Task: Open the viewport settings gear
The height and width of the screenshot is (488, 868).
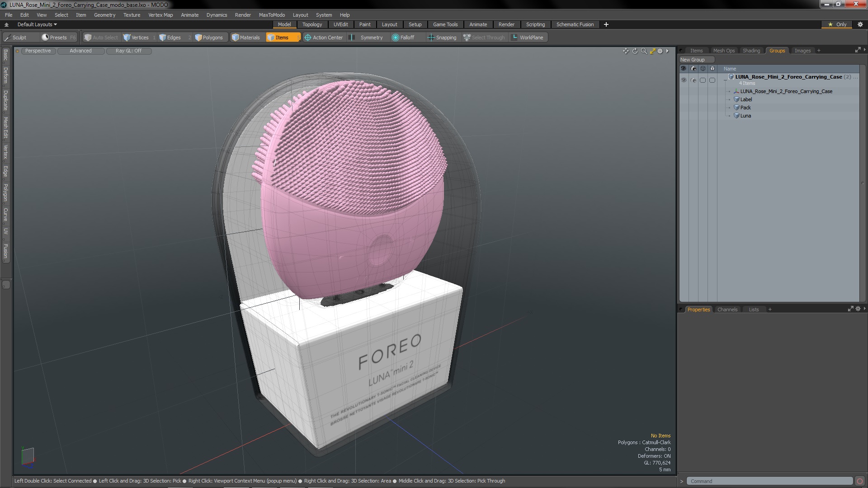Action: [660, 51]
